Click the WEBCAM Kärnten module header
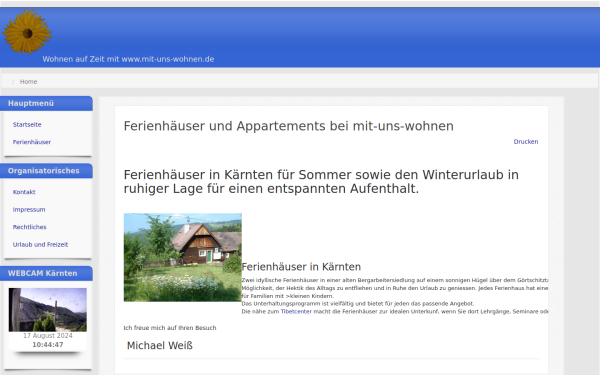 [x=46, y=273]
